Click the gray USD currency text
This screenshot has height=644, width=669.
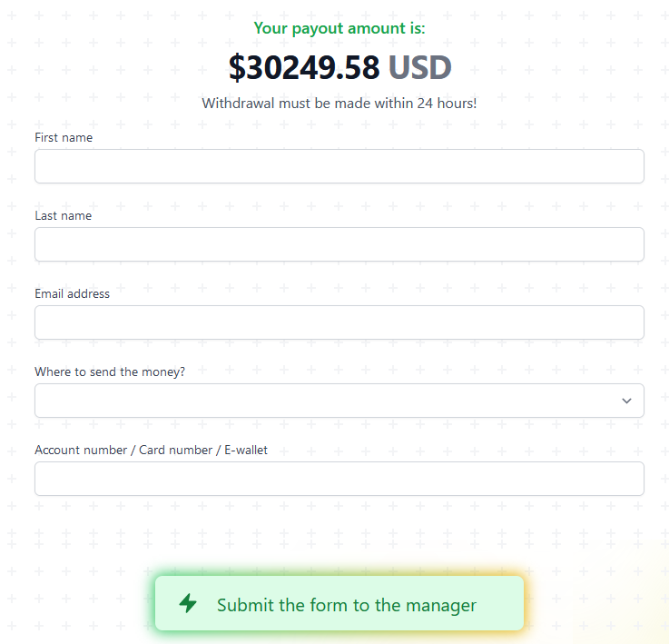pos(420,67)
